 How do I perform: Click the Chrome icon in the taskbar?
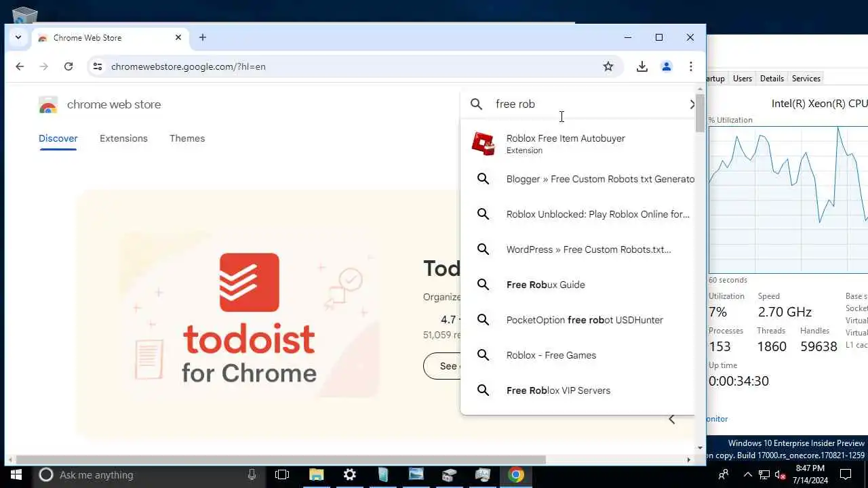coord(517,474)
